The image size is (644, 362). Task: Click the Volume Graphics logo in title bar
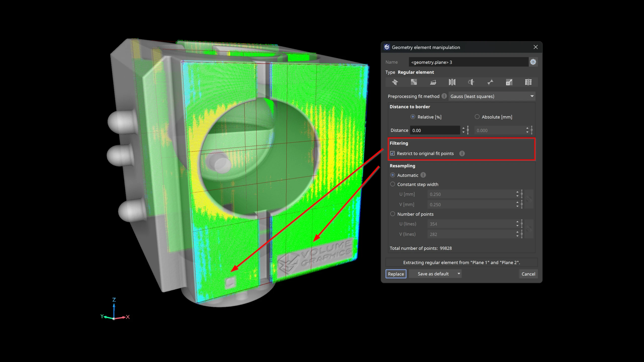coord(387,47)
